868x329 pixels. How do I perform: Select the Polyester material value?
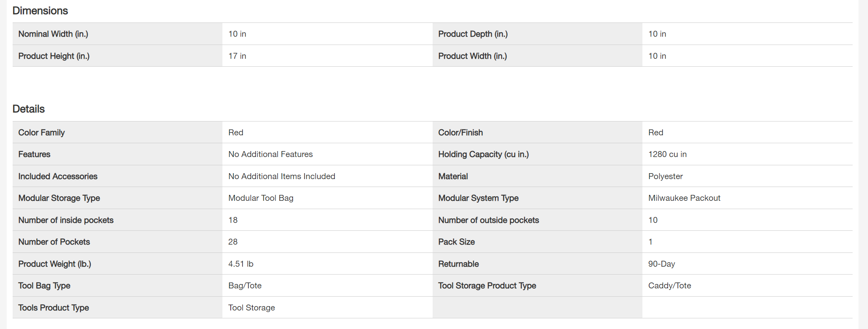click(x=665, y=176)
